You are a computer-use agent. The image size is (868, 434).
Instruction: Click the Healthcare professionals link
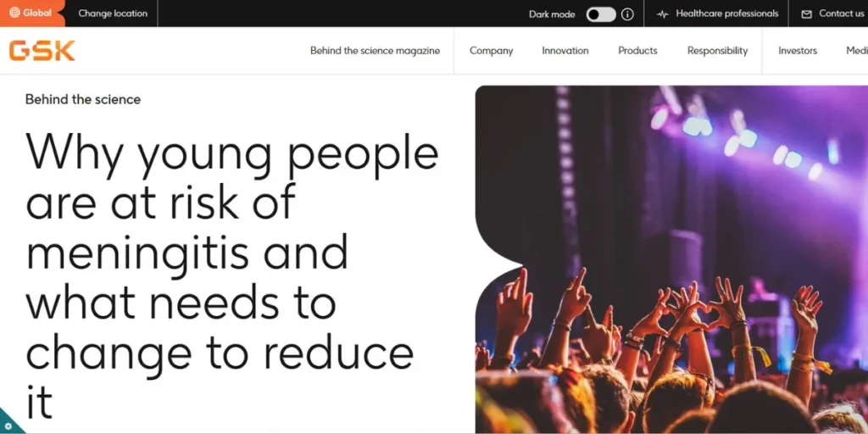coord(726,14)
